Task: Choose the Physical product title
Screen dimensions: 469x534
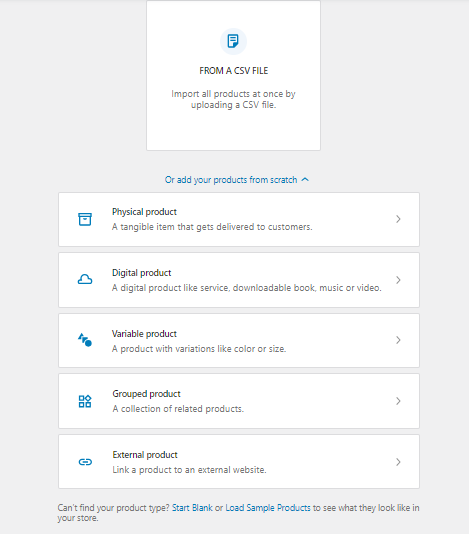Action: click(144, 212)
